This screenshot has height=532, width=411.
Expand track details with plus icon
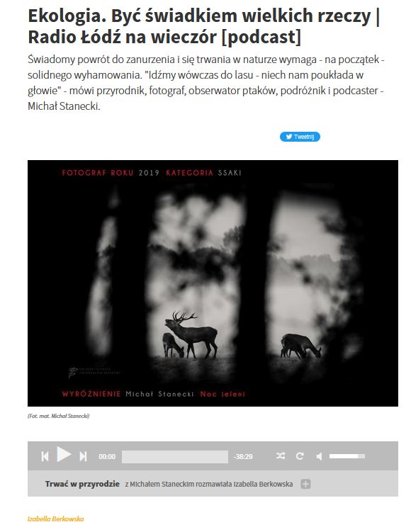click(305, 484)
